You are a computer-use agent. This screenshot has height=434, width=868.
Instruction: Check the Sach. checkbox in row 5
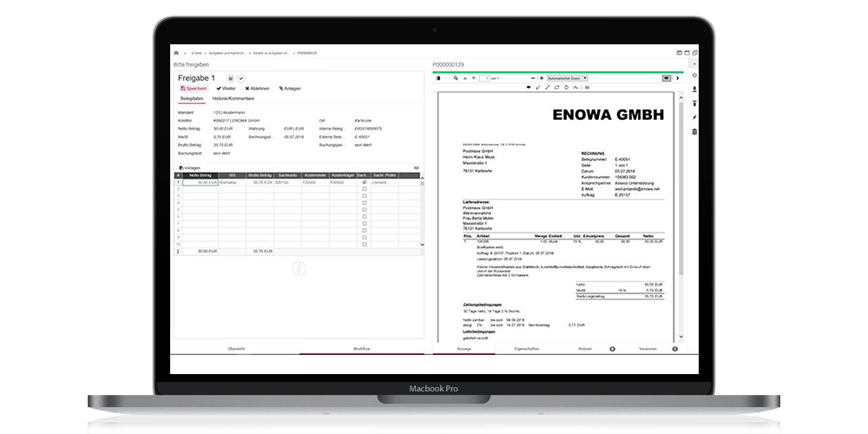pyautogui.click(x=364, y=210)
